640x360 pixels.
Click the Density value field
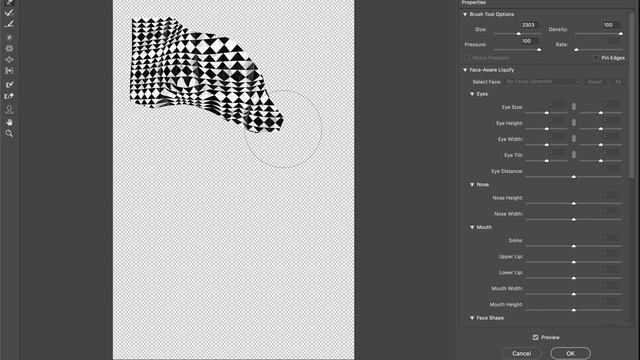click(611, 25)
